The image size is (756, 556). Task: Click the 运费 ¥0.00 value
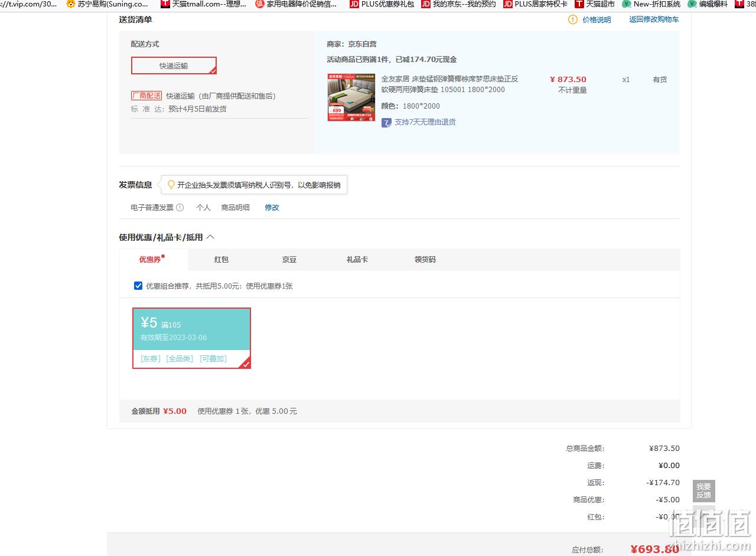669,465
